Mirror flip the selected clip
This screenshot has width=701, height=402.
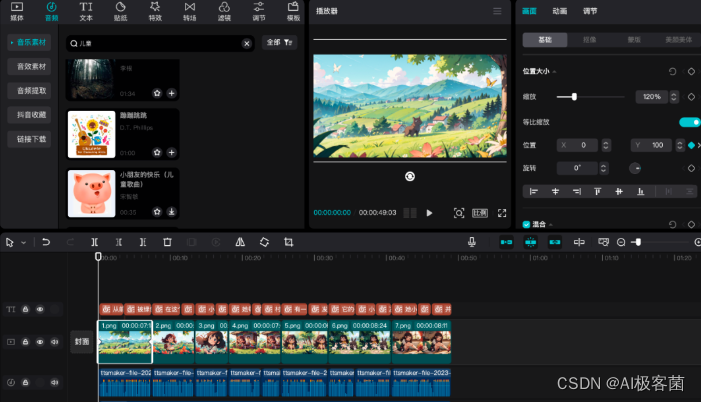tap(240, 242)
